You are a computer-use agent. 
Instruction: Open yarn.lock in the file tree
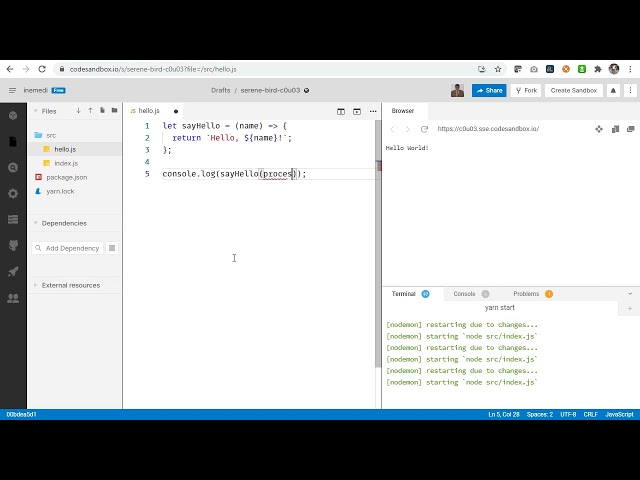(75, 191)
